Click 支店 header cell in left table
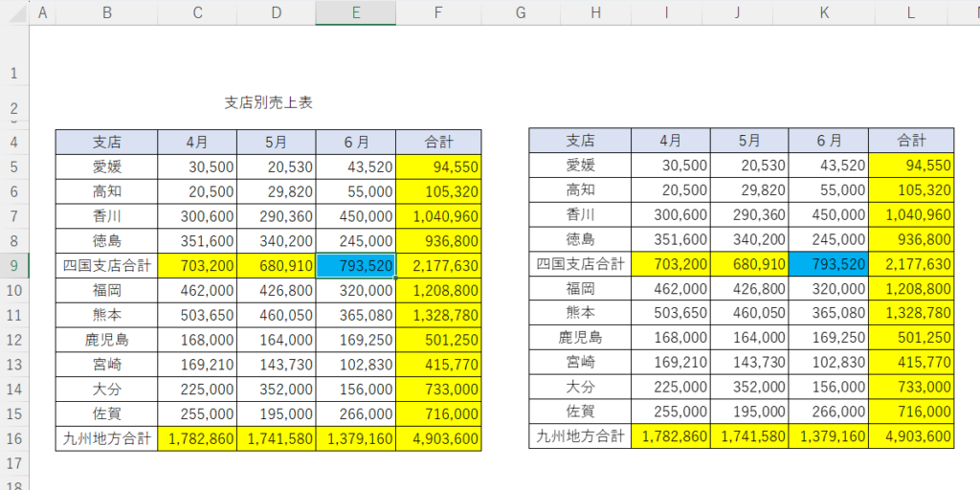Screen dimensions: 980x490 click(106, 142)
